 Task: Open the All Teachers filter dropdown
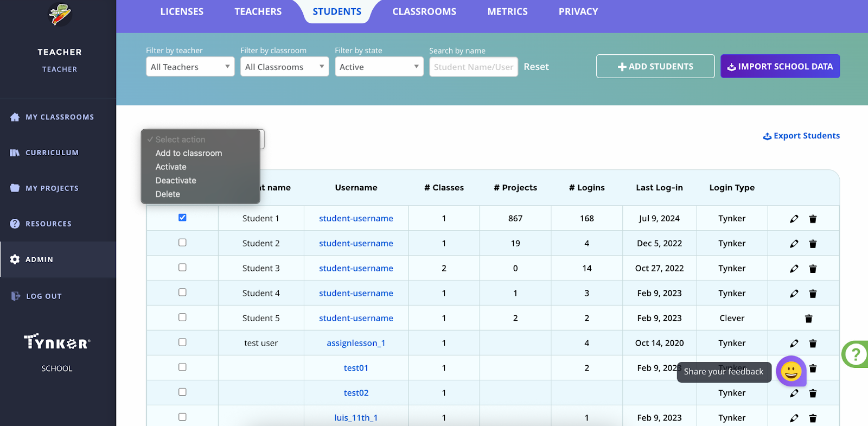point(190,67)
